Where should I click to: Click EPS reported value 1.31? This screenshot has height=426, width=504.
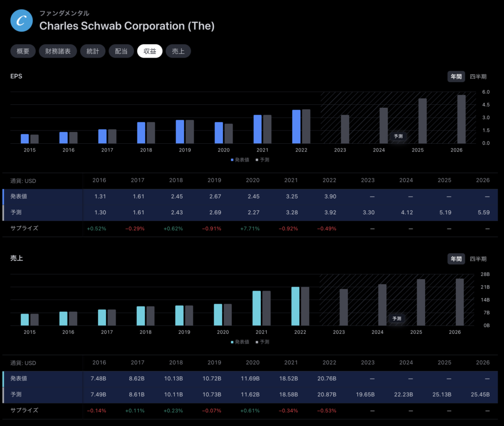[100, 197]
